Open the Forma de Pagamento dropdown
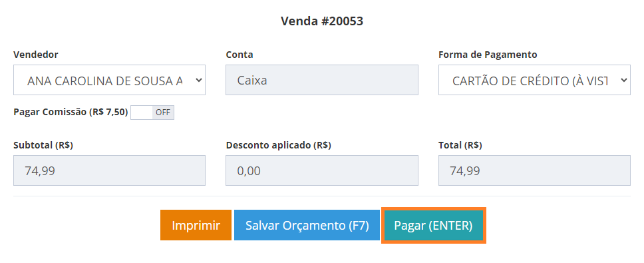Image resolution: width=644 pixels, height=263 pixels. pyautogui.click(x=534, y=80)
